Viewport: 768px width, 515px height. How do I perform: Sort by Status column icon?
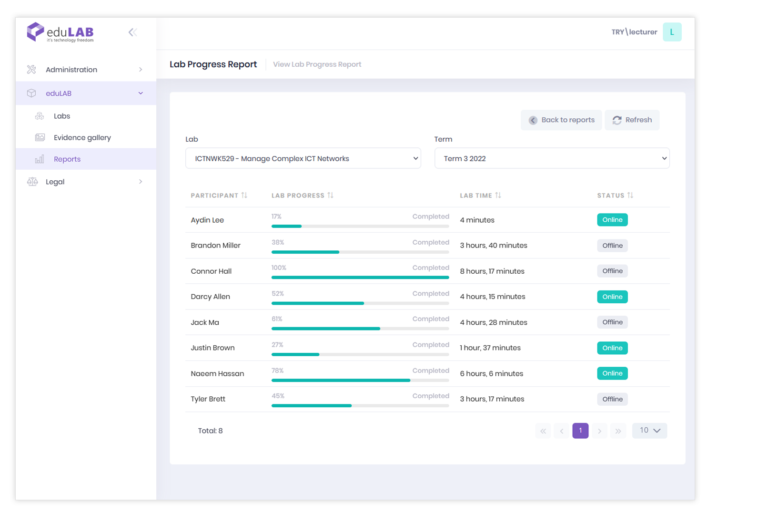[630, 195]
